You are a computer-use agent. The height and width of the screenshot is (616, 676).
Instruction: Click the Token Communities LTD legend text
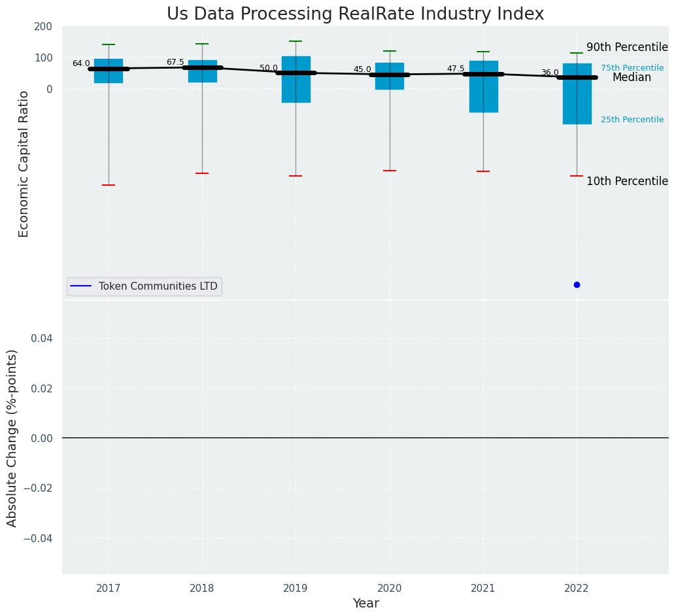(158, 286)
